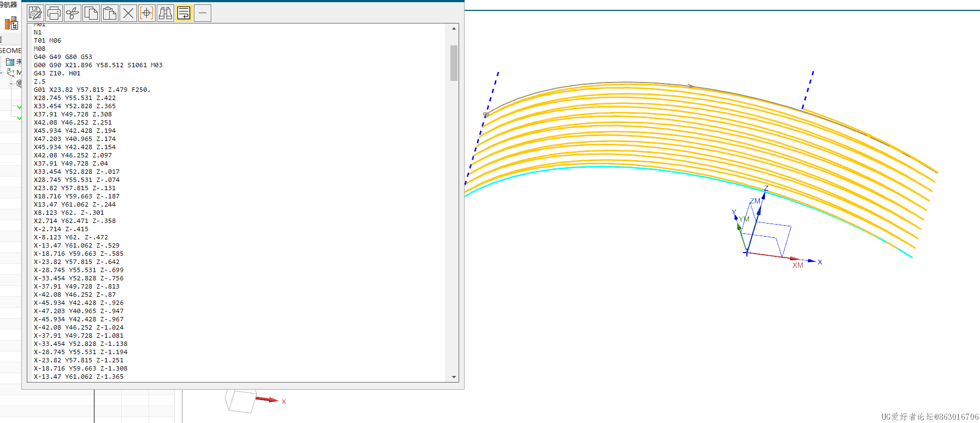
Task: Click the line 'X-13.47 Y61.062 Z-1.365'
Action: pyautogui.click(x=79, y=377)
